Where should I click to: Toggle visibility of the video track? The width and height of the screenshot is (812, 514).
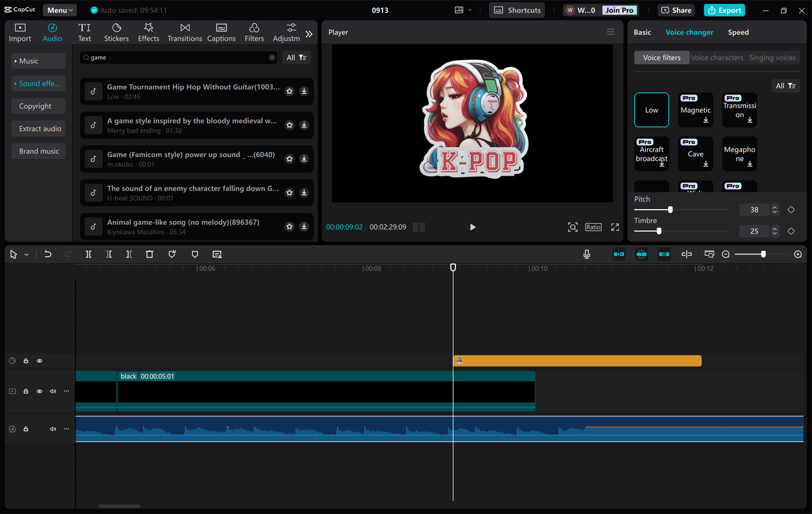pyautogui.click(x=39, y=391)
